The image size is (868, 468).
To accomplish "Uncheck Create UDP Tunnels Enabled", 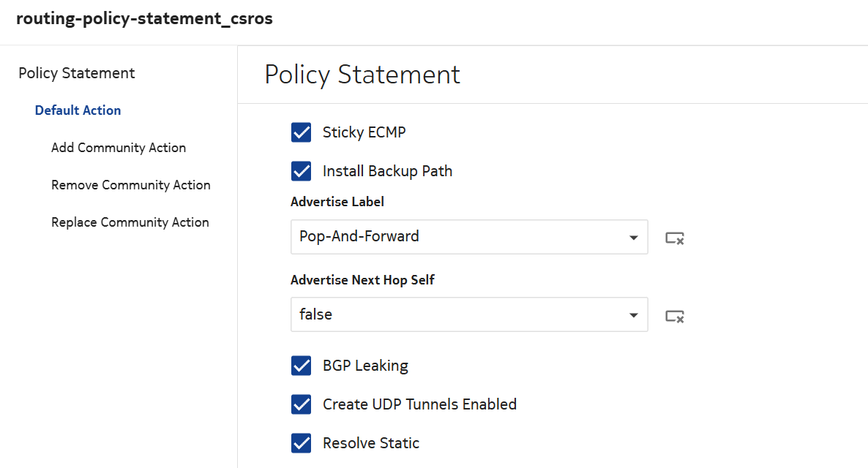I will point(302,404).
